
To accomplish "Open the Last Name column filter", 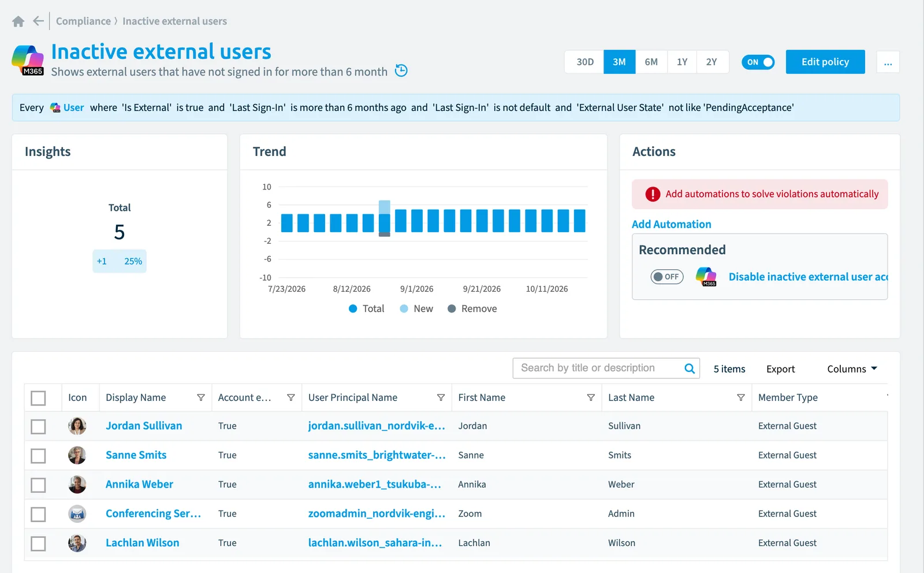I will coord(741,397).
